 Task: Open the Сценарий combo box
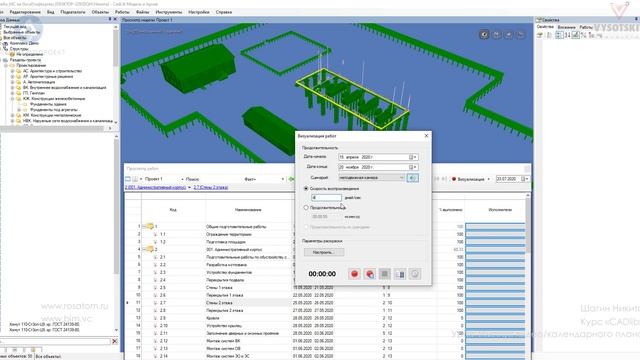371,178
